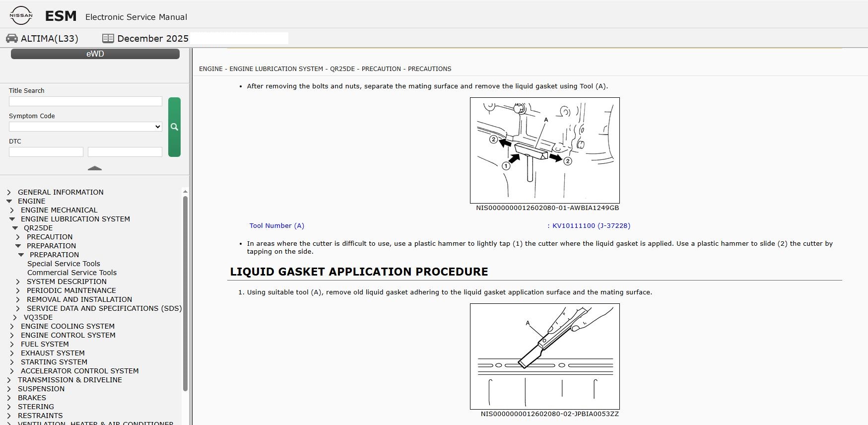Open the scraper tool illustration

click(x=545, y=356)
